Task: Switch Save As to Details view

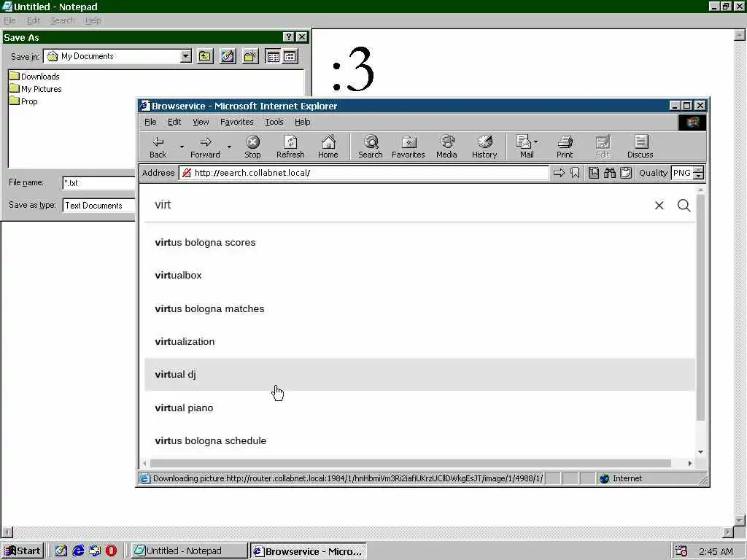Action: point(290,56)
